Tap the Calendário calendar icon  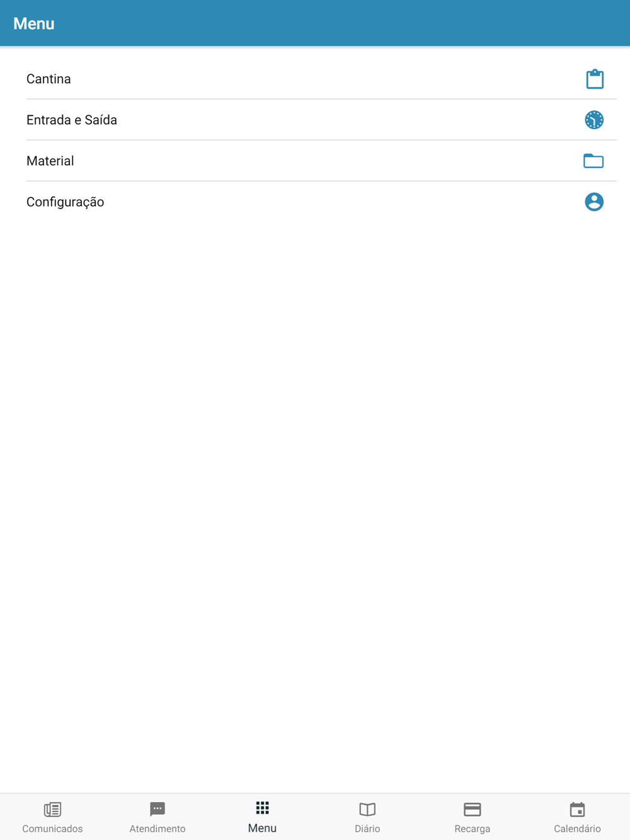point(577,809)
